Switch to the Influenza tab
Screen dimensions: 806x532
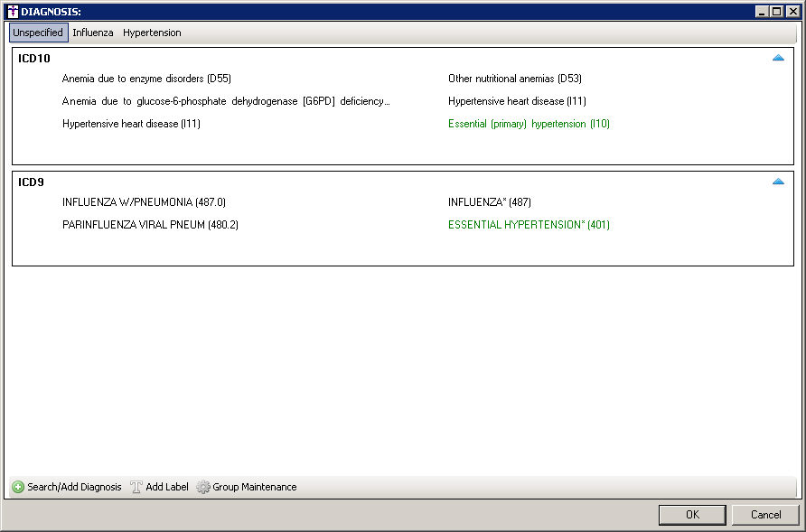(93, 33)
